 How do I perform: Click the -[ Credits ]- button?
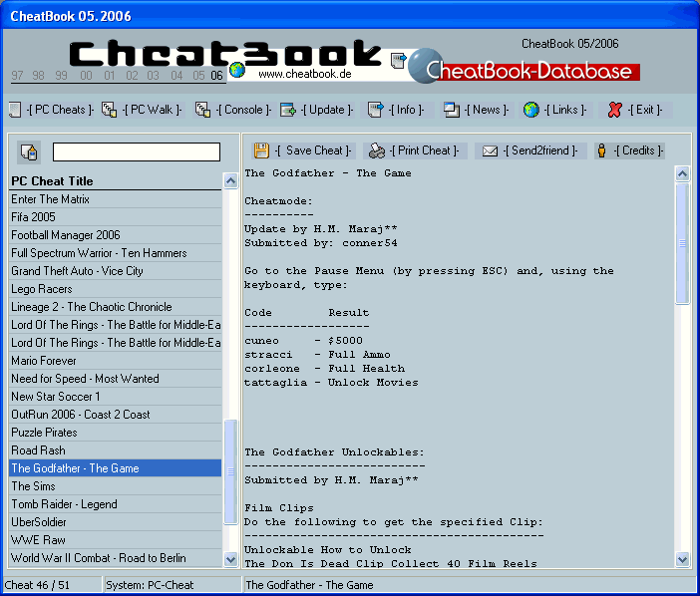pos(630,150)
